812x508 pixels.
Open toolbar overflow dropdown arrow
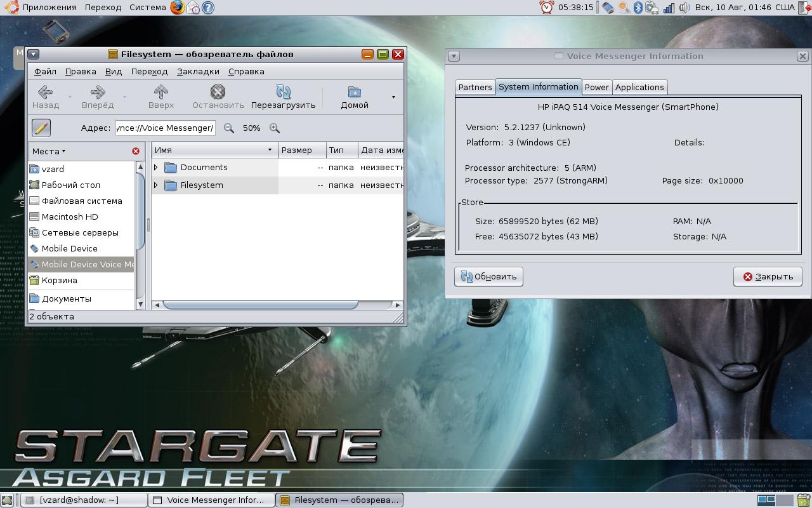coord(393,97)
